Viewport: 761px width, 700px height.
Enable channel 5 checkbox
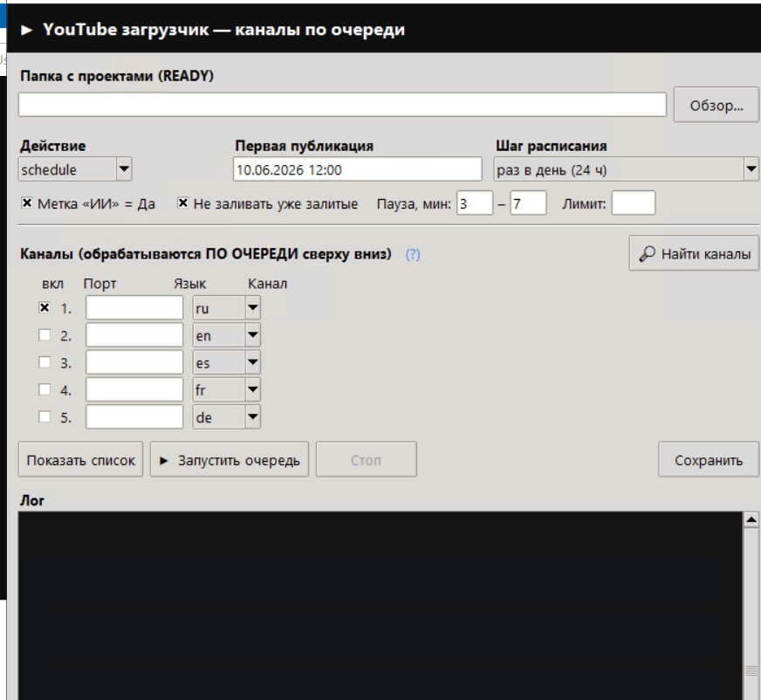click(45, 416)
